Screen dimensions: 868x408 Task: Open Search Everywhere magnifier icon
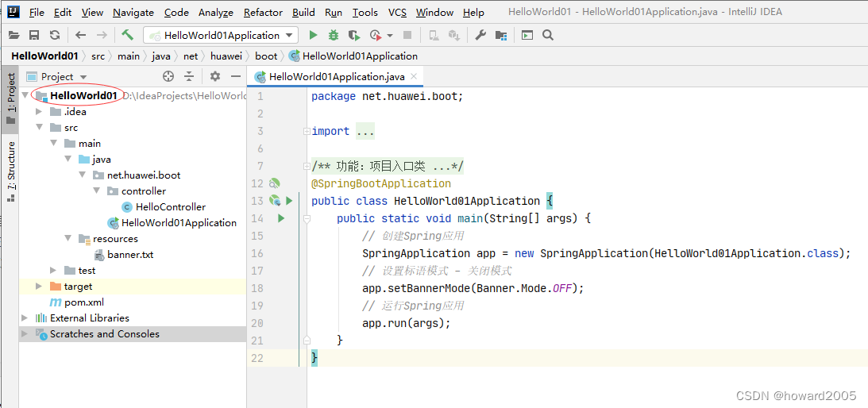point(547,36)
